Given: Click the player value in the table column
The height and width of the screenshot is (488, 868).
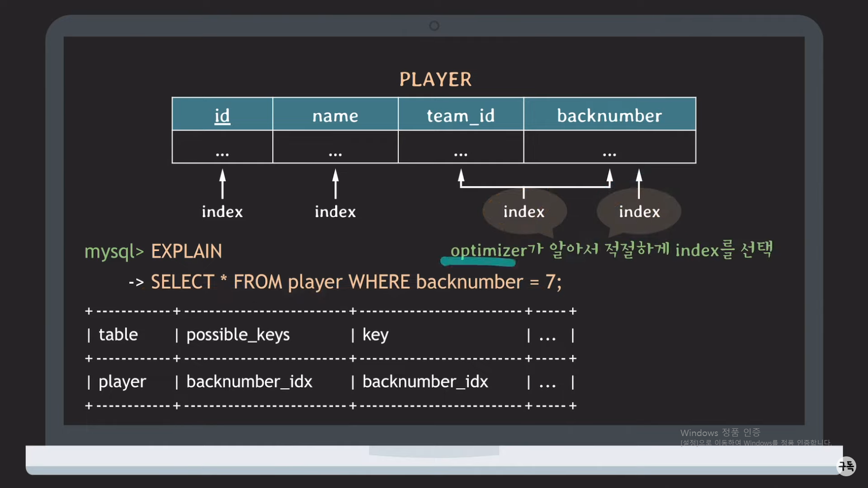Looking at the screenshot, I should point(122,382).
